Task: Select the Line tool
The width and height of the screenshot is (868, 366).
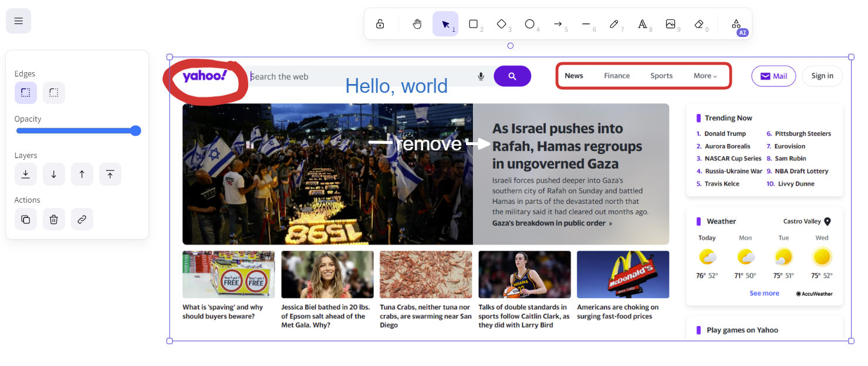Action: click(x=586, y=24)
